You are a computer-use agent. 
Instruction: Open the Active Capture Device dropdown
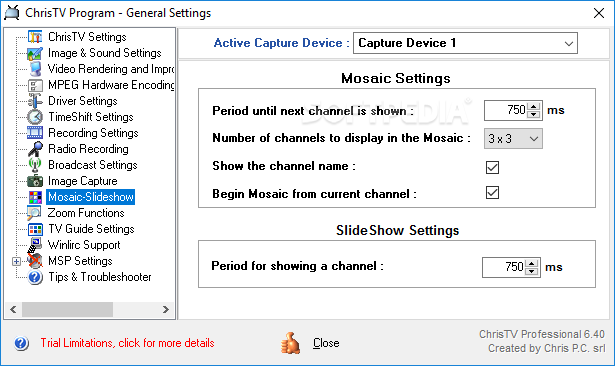465,43
